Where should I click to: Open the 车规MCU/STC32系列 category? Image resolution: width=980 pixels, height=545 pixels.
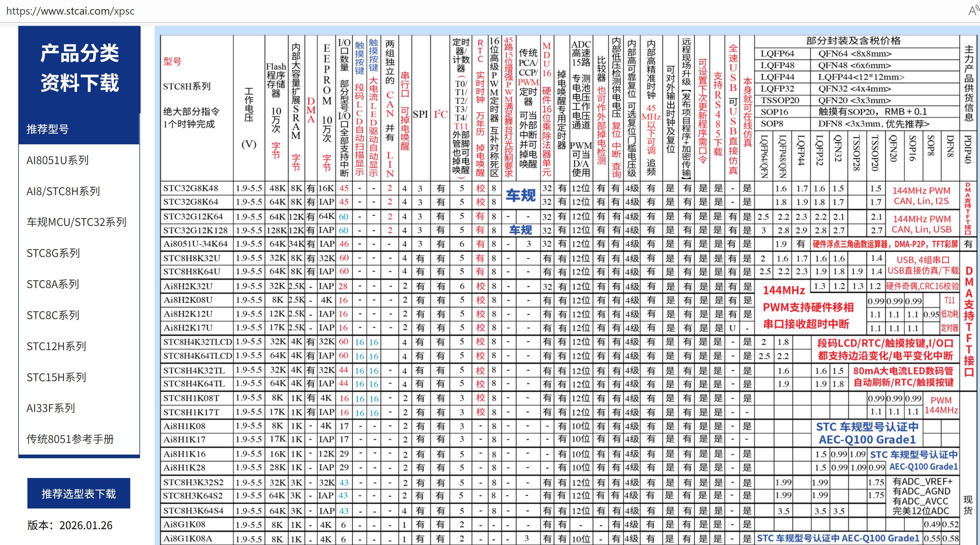[76, 222]
